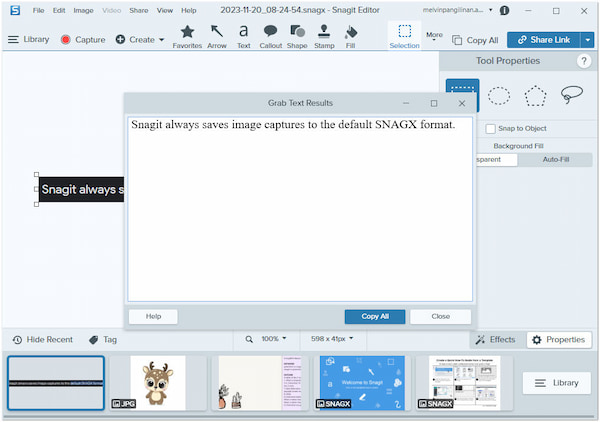Viewport: 600px width, 422px height.
Task: Open the account name dropdown
Action: click(x=491, y=10)
